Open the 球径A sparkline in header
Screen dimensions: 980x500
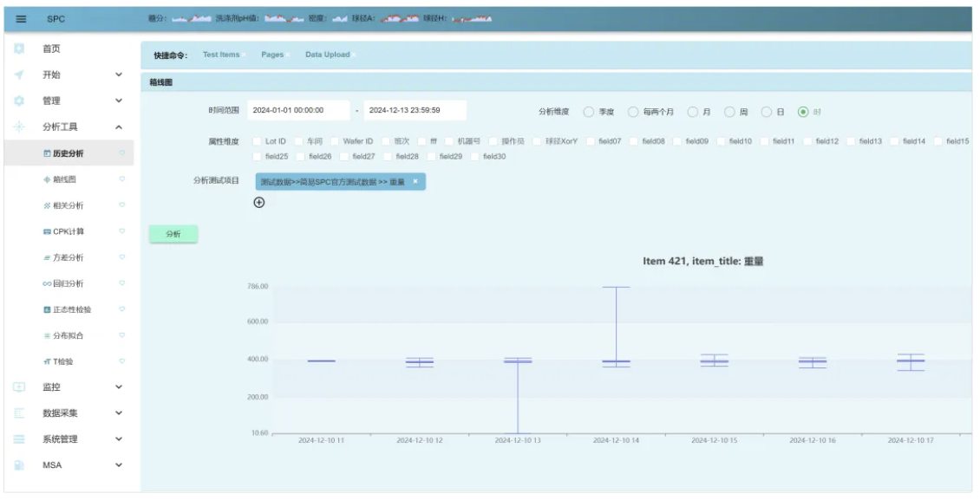(x=400, y=19)
